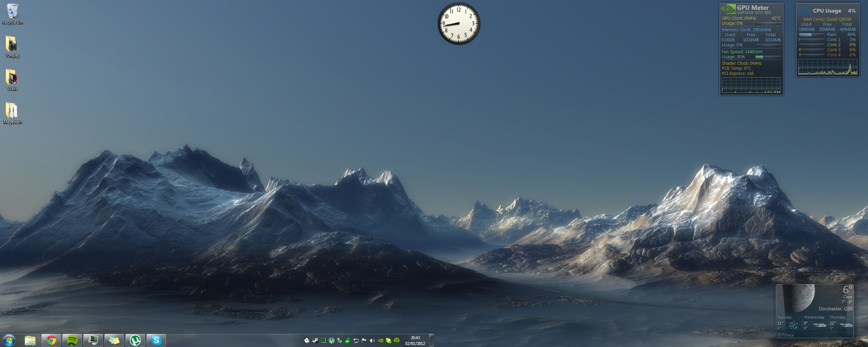868x347 pixels.
Task: Launch Windows Explorer from the taskbar
Action: click(30, 340)
